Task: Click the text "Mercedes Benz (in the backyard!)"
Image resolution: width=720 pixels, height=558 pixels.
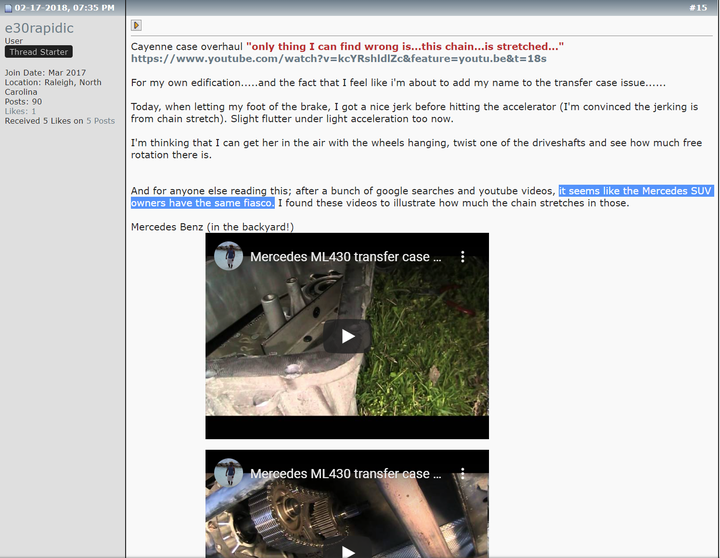Action: 212,227
